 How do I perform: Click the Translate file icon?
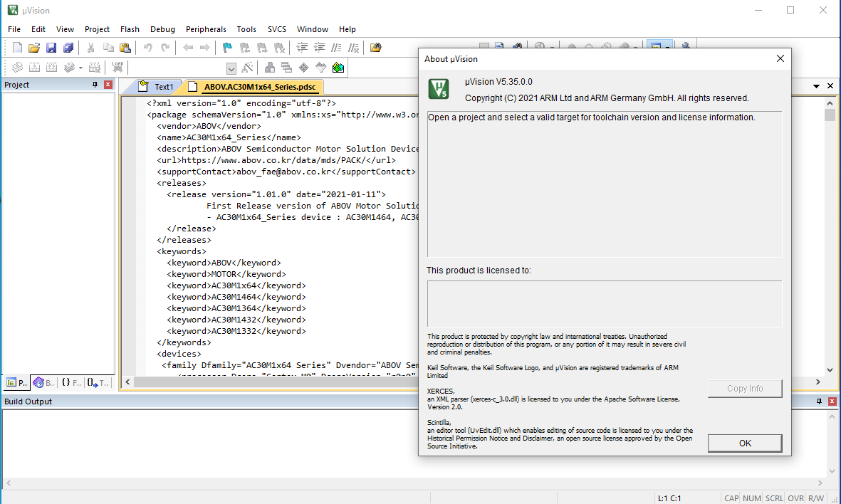[x=17, y=68]
